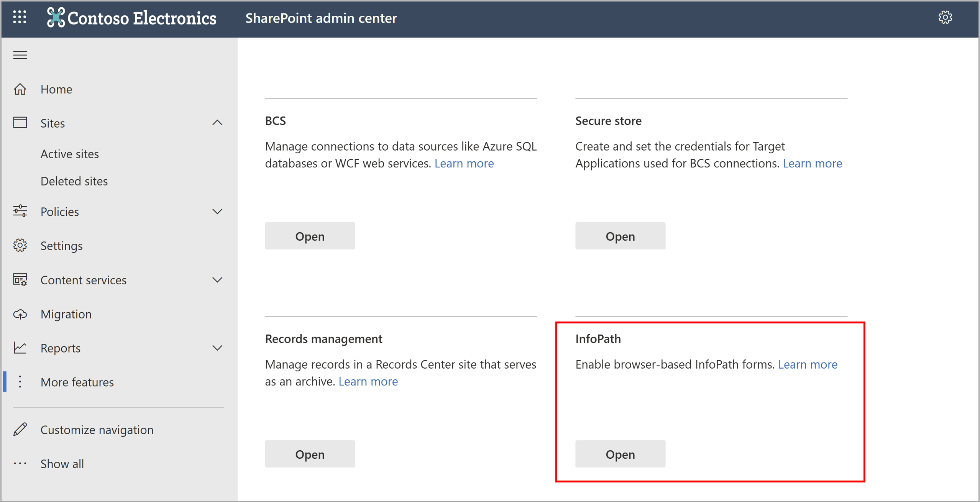Select Active sites in the sidebar
The height and width of the screenshot is (502, 980).
click(x=69, y=154)
